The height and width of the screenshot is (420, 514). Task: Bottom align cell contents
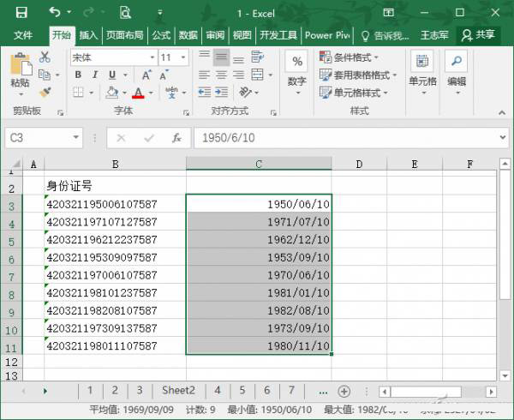pyautogui.click(x=239, y=60)
